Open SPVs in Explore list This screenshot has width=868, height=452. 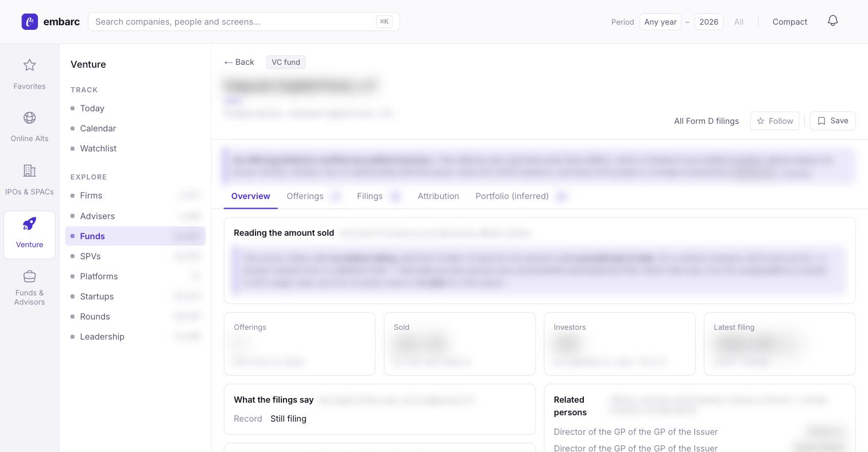click(x=135, y=256)
